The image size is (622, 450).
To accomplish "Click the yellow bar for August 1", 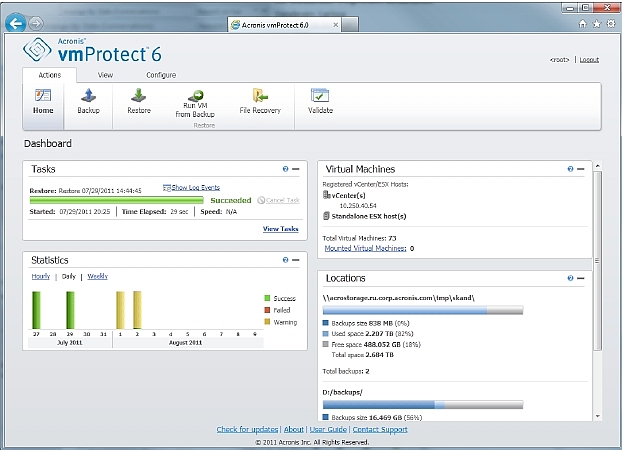I will (120, 310).
